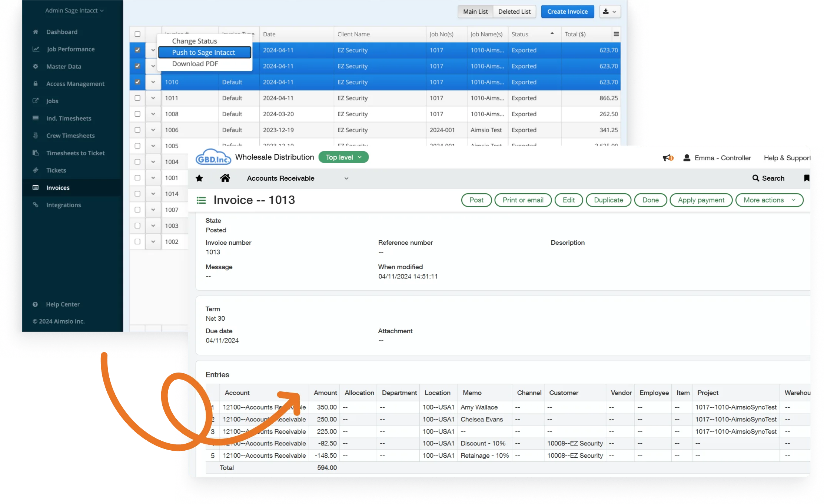Click the Amy Wallace memo entry
Viewport: 824px width, 504px height.
pos(479,407)
